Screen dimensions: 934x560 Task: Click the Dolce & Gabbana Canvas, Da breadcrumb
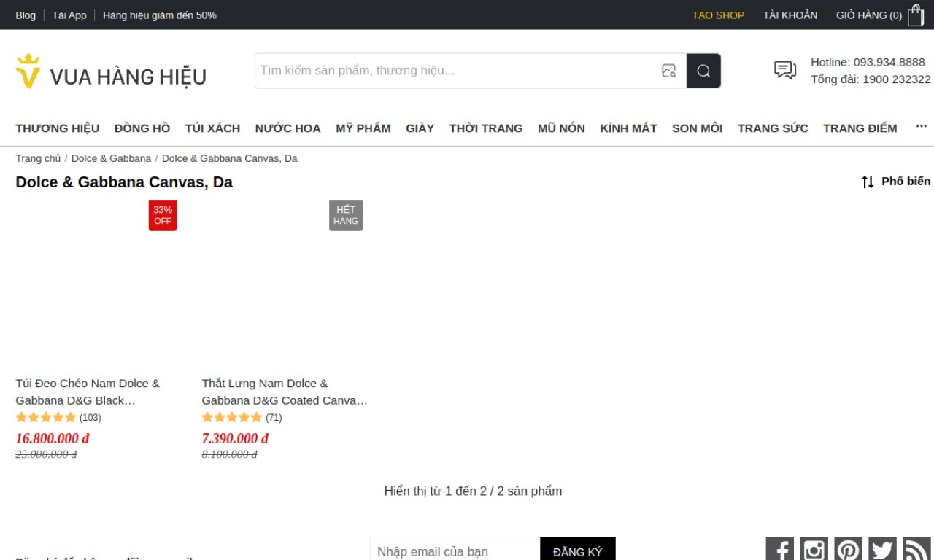[x=230, y=158]
